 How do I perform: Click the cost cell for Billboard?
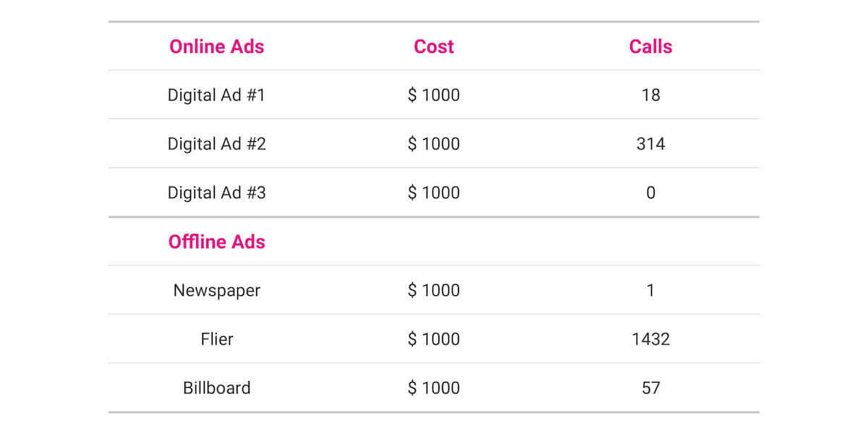433,388
